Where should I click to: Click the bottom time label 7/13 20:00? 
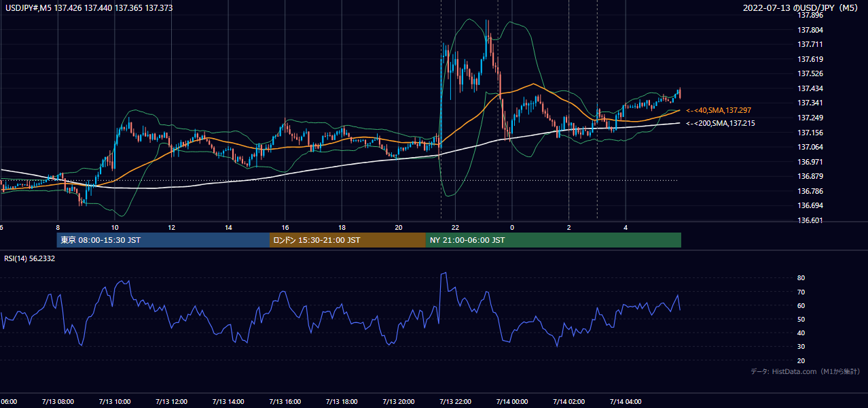(398, 401)
